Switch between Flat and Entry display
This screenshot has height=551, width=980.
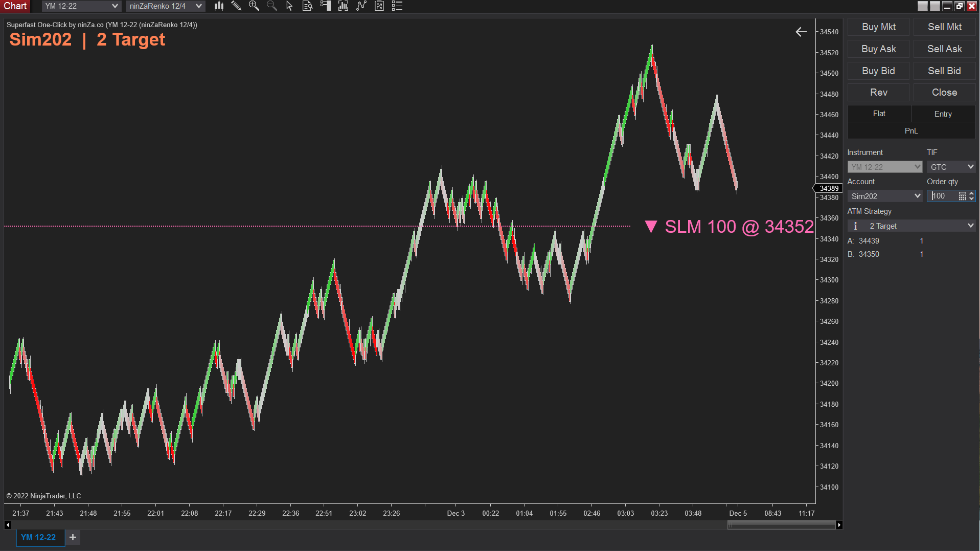coord(879,113)
